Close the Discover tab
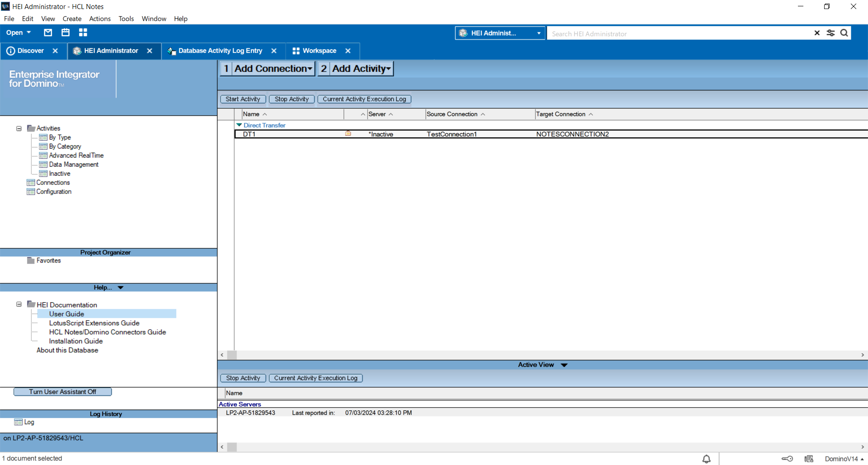868x465 pixels. tap(55, 51)
